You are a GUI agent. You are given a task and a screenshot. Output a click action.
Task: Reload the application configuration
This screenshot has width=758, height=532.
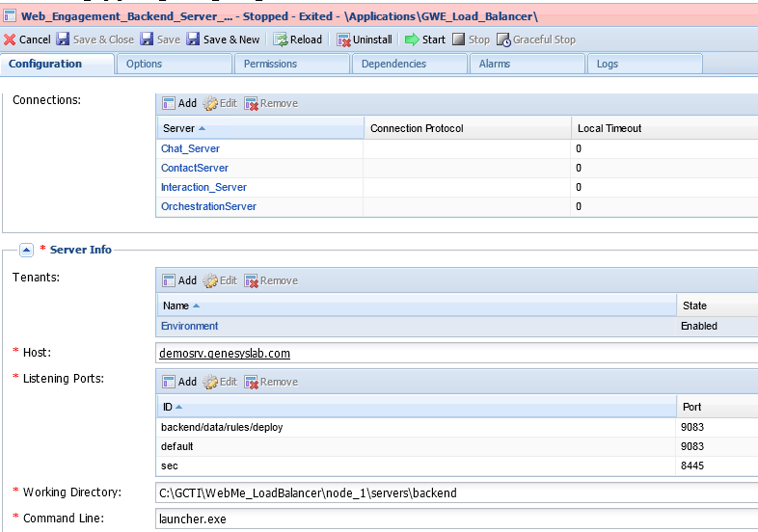point(298,40)
